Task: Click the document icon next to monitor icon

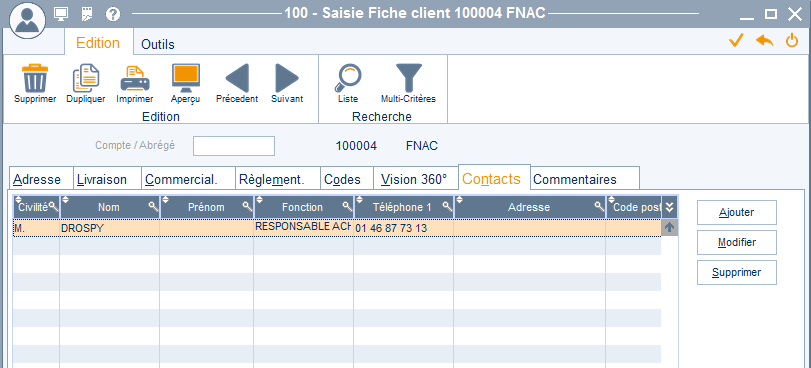Action: click(x=87, y=14)
